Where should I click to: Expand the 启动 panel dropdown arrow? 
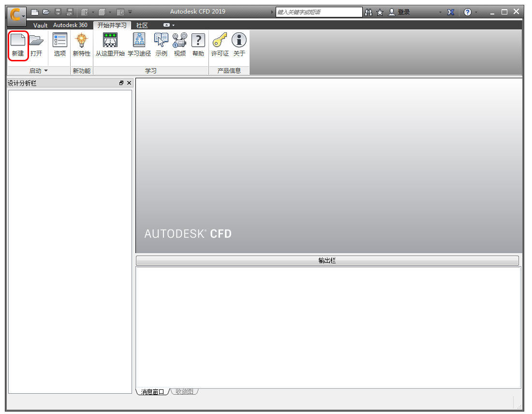tap(46, 71)
